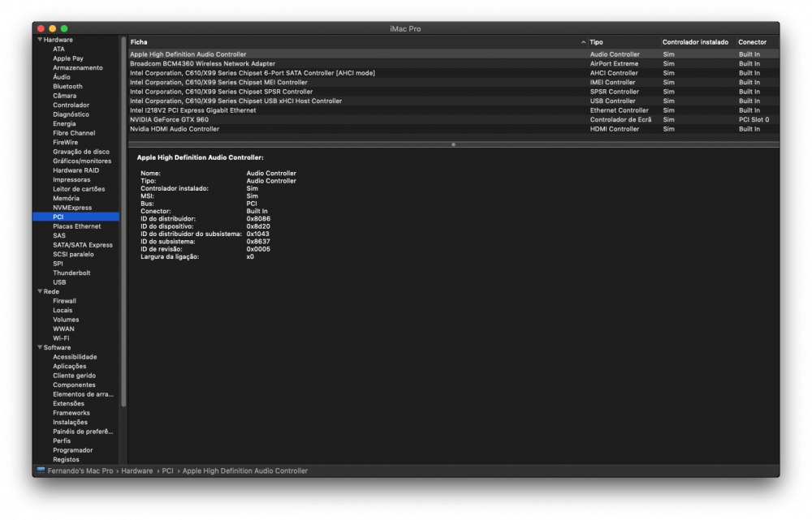Select SCSI paralelo in the sidebar

tap(73, 254)
